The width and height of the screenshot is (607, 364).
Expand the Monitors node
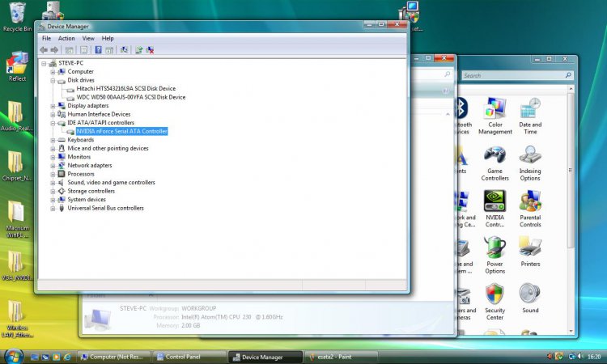53,157
